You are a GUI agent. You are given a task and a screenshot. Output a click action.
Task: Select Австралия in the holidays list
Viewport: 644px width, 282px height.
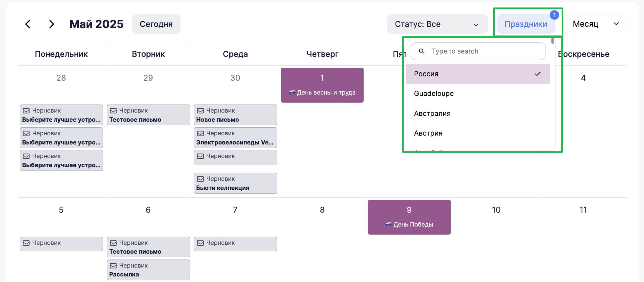pos(478,113)
